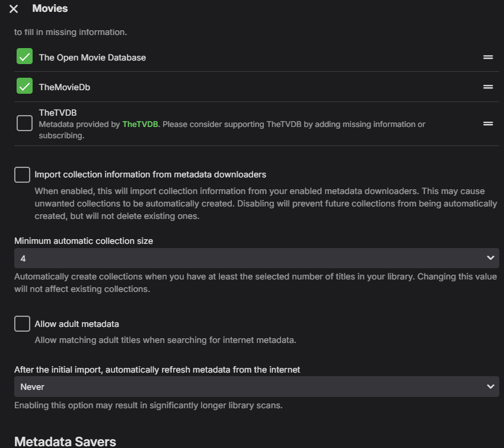Click chevron arrow of collection size field
The height and width of the screenshot is (448, 504).
490,258
